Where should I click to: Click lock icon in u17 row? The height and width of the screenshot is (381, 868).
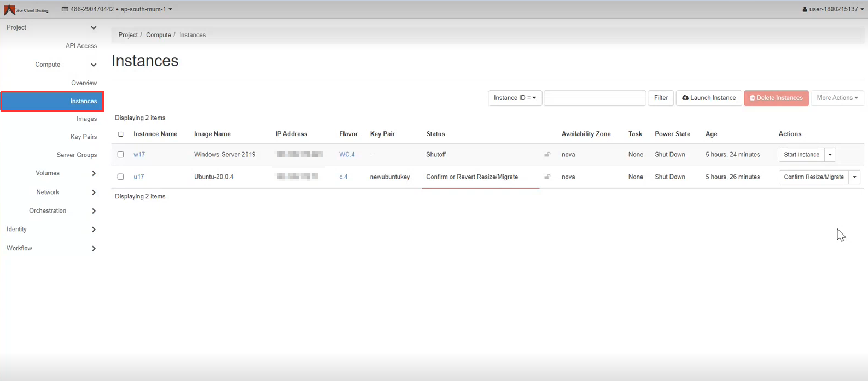click(547, 177)
